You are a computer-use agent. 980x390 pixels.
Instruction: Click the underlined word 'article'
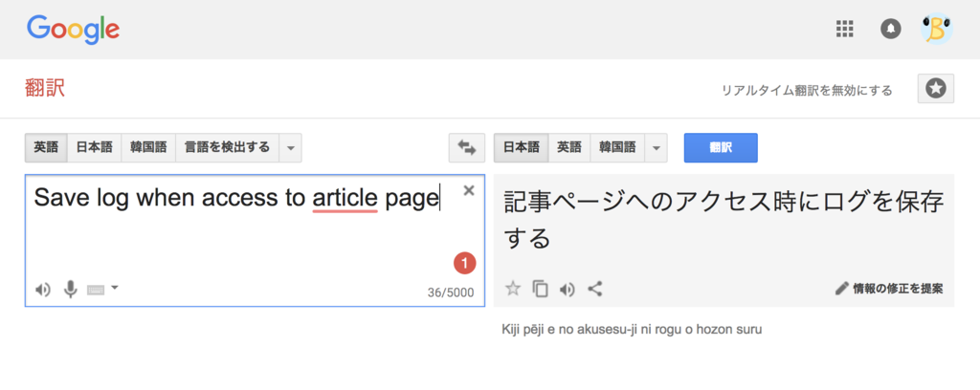[x=345, y=198]
